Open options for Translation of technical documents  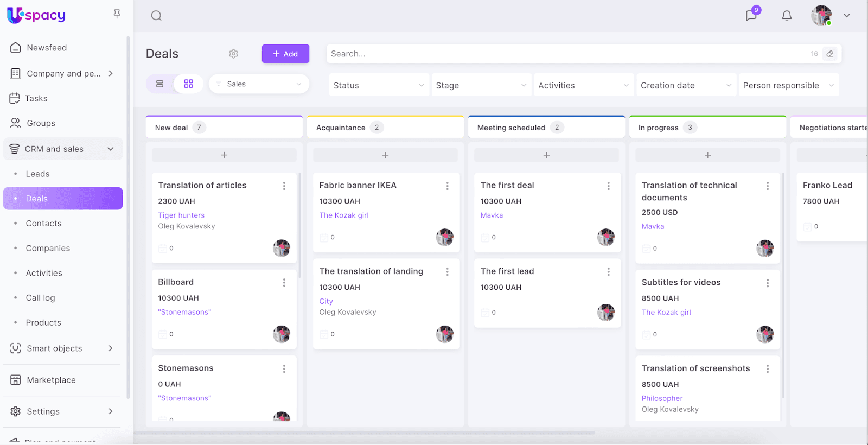[767, 186]
